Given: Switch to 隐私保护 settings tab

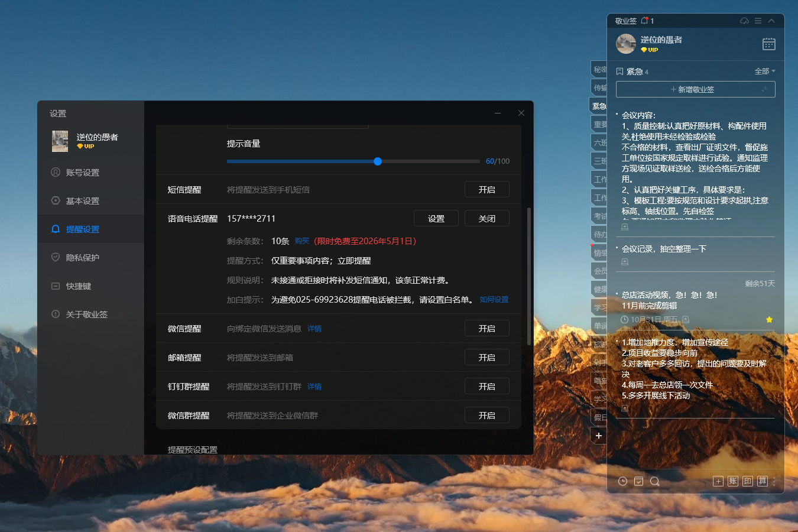Looking at the screenshot, I should [82, 258].
